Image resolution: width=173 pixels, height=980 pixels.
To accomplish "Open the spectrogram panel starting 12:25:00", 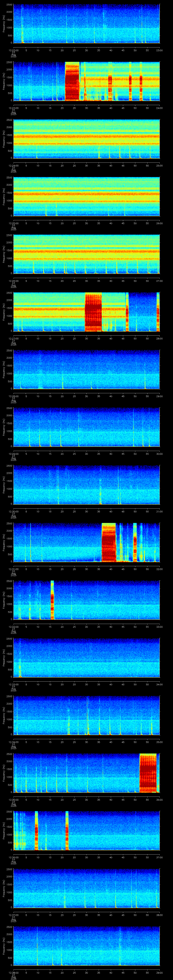I will (x=86, y=197).
